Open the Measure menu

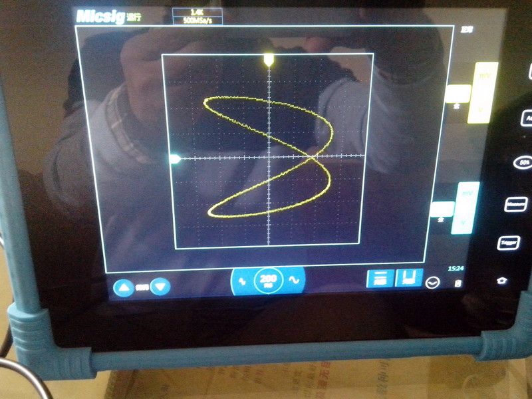[x=515, y=204]
